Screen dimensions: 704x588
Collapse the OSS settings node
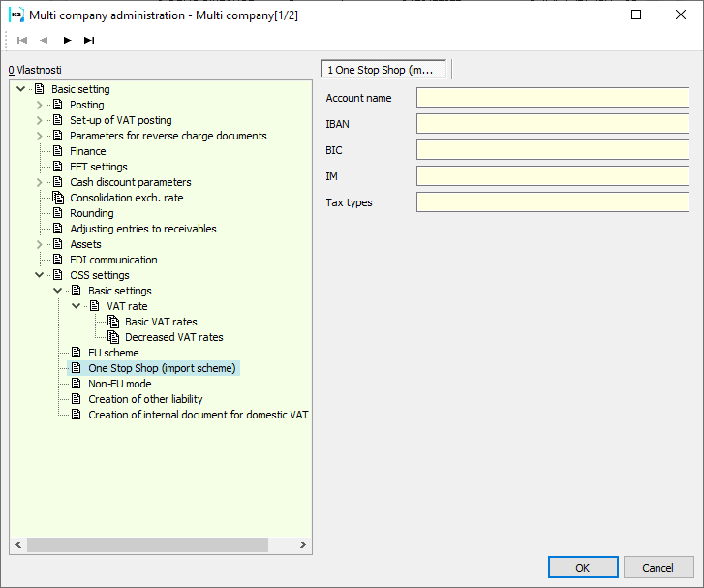40,275
